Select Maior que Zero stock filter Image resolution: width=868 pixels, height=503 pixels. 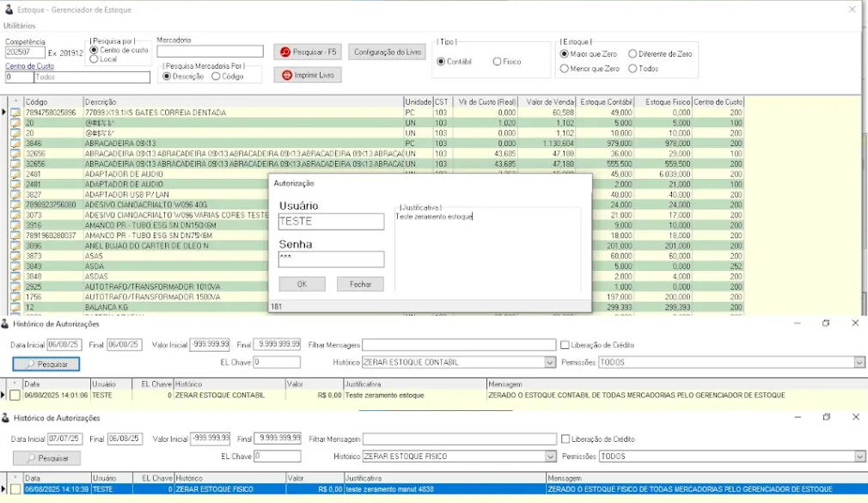[564, 53]
